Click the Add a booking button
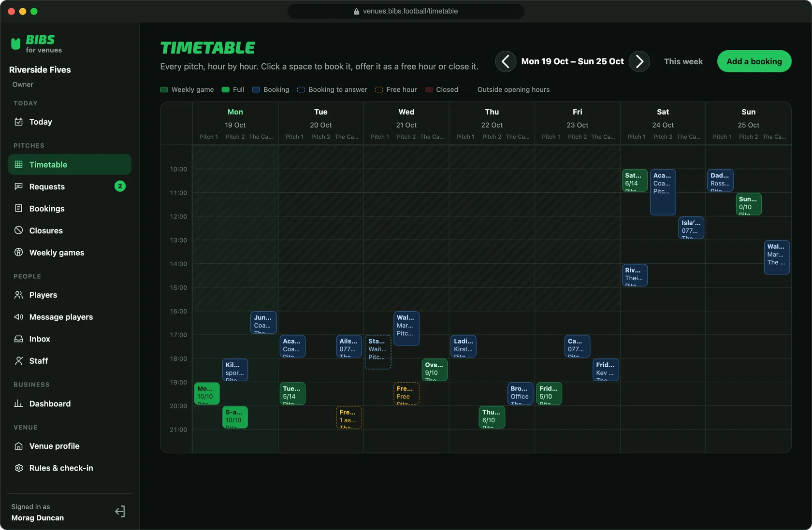The image size is (812, 530). pyautogui.click(x=754, y=61)
